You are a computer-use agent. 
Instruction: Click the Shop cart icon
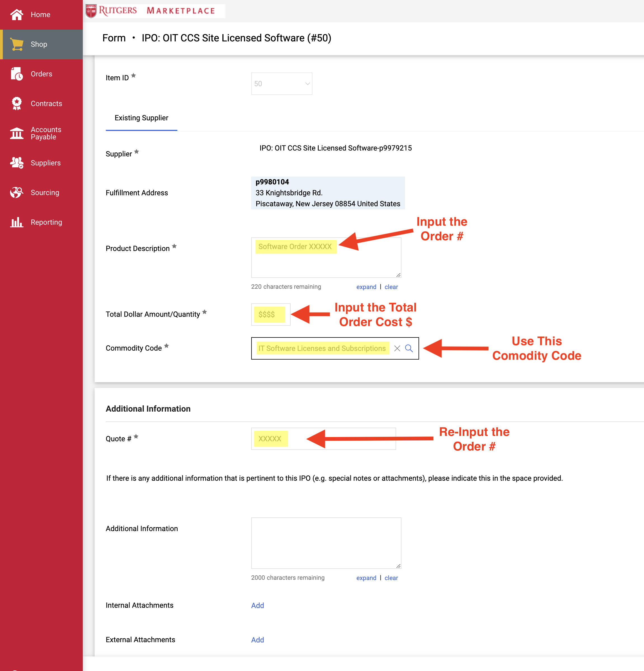point(17,44)
